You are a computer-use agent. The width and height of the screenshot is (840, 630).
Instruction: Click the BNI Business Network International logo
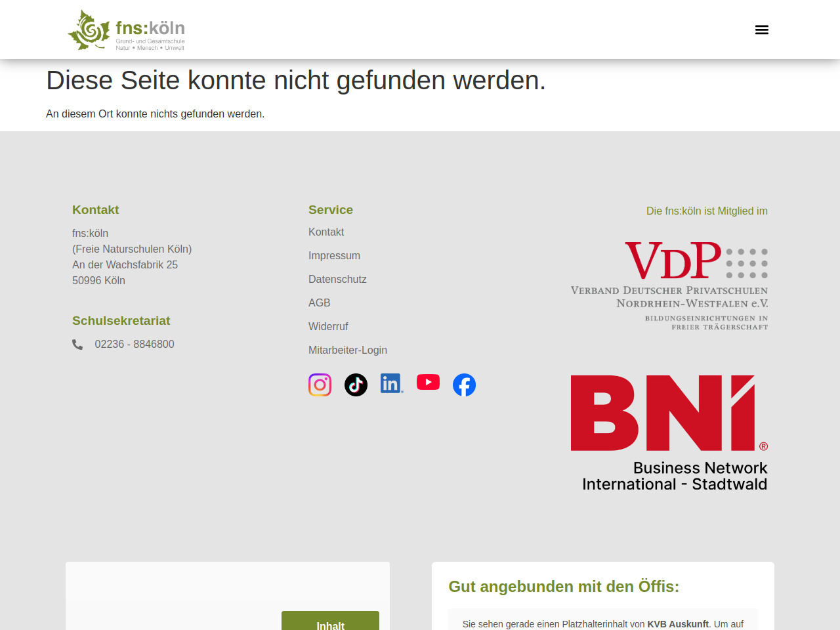click(669, 433)
